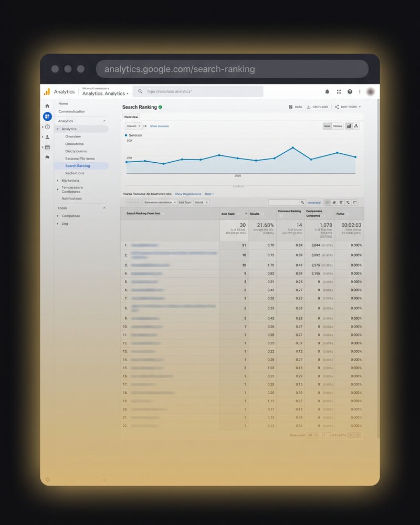420x525 pixels.
Task: Toggle the Motive button
Action: click(x=338, y=126)
